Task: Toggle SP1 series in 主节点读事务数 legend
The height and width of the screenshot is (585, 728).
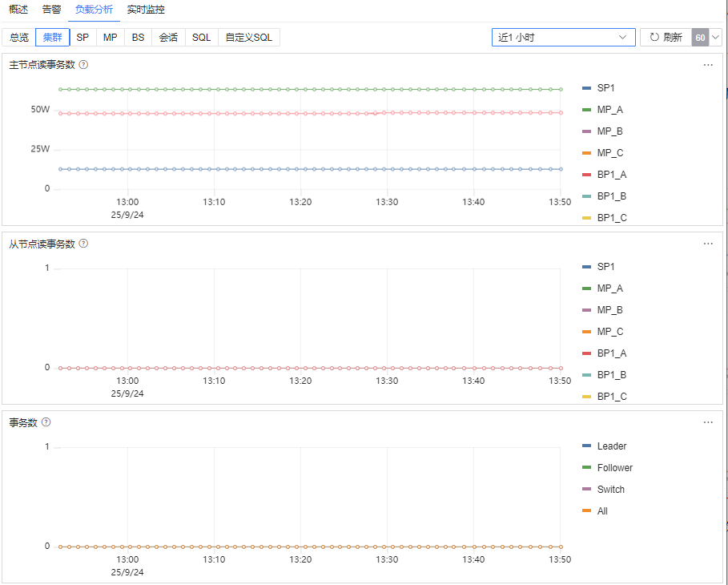Action: (598, 88)
